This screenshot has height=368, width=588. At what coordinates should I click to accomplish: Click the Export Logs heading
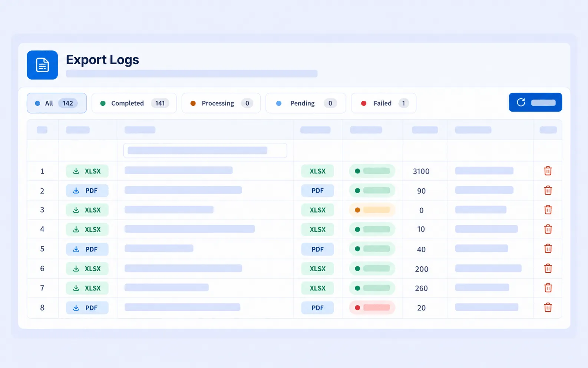pos(102,60)
